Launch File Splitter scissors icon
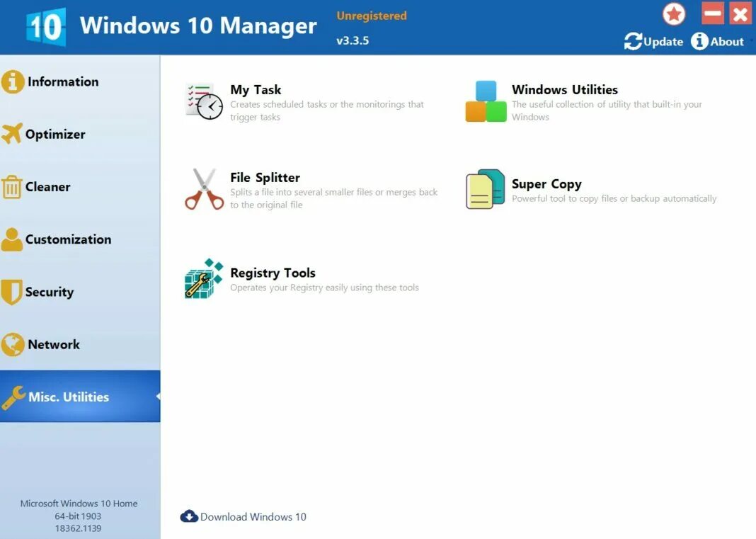Screen dimensions: 756x539 pos(205,188)
